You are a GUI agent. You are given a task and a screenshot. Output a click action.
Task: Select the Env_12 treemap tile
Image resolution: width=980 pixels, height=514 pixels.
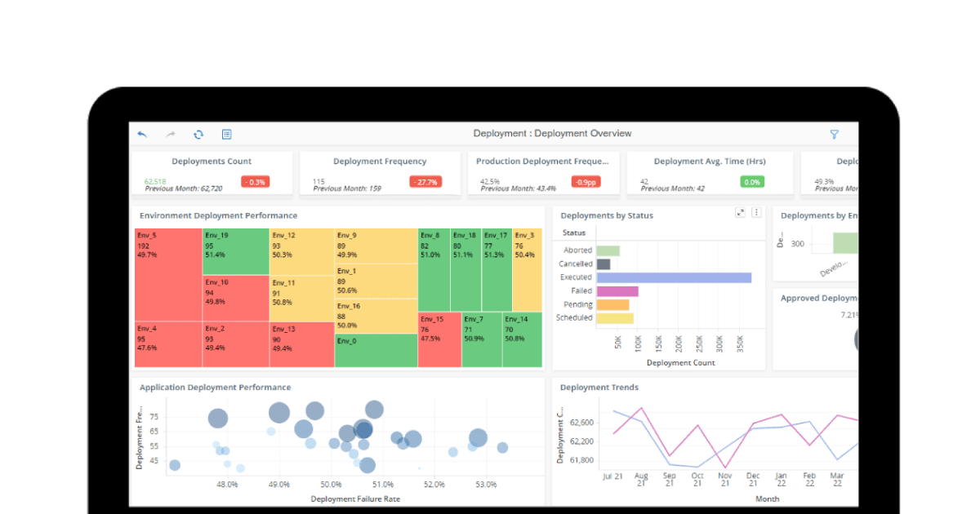pyautogui.click(x=302, y=251)
